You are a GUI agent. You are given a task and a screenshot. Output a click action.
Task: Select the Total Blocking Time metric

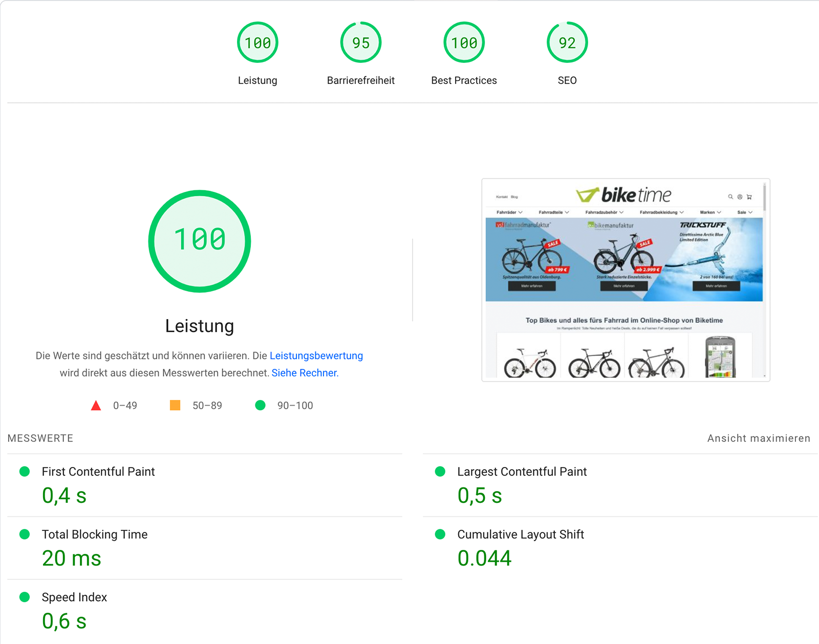(95, 535)
